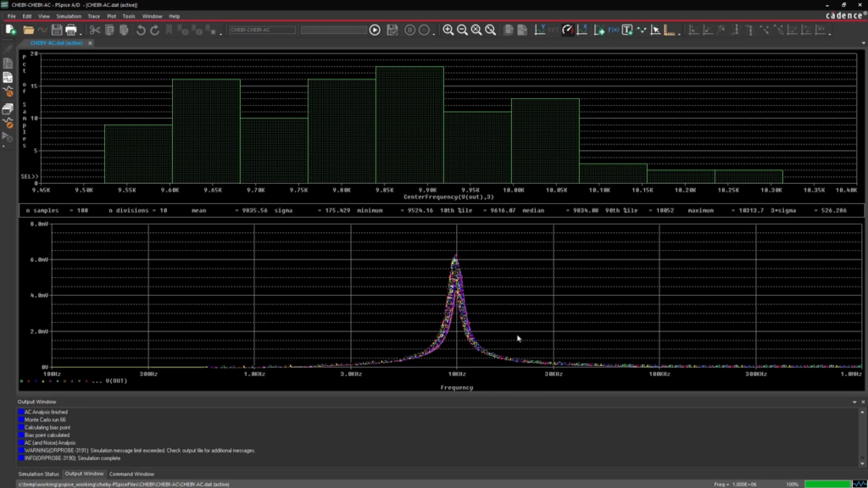Screen dimensions: 868x488
Task: Run the simulation with the play button
Action: tap(375, 30)
